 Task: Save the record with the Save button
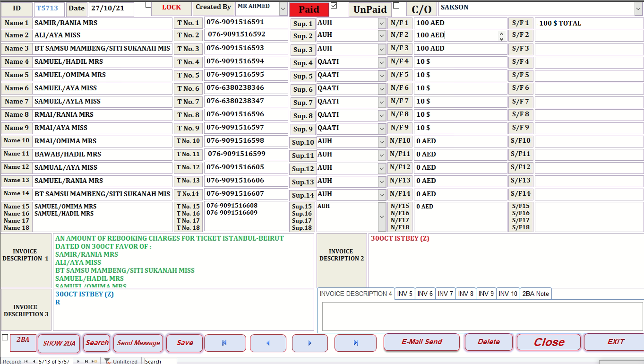coord(184,343)
